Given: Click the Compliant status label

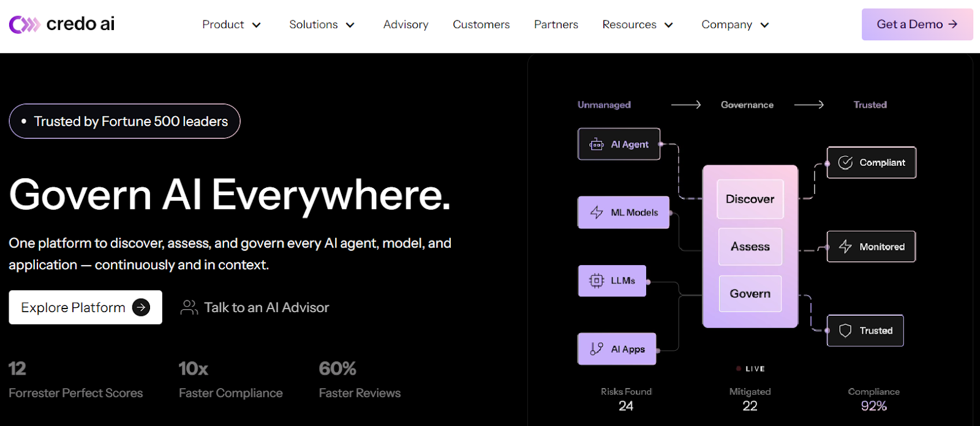Looking at the screenshot, I should [882, 162].
